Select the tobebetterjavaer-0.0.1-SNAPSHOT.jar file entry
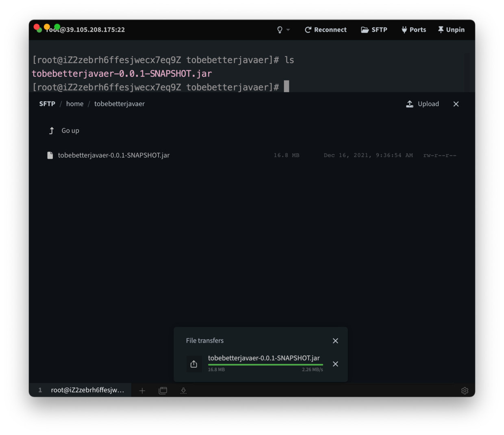504x435 pixels. point(114,155)
